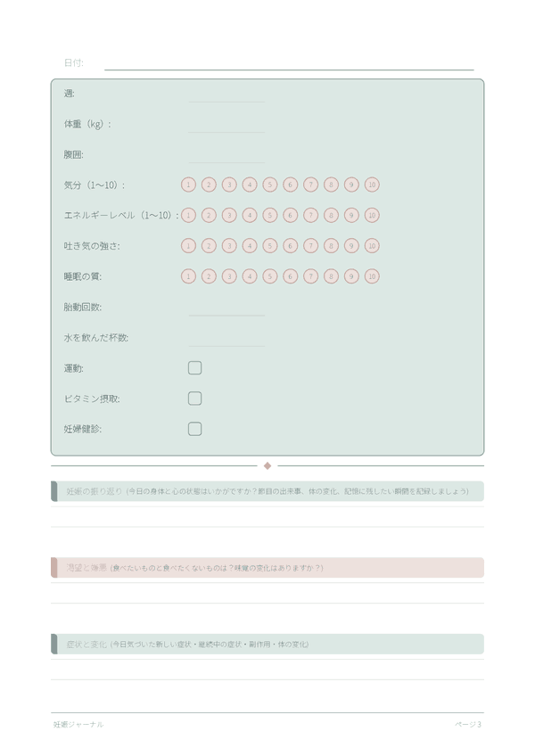
Task: Set エネルギーレベル to 5
Action: (270, 215)
